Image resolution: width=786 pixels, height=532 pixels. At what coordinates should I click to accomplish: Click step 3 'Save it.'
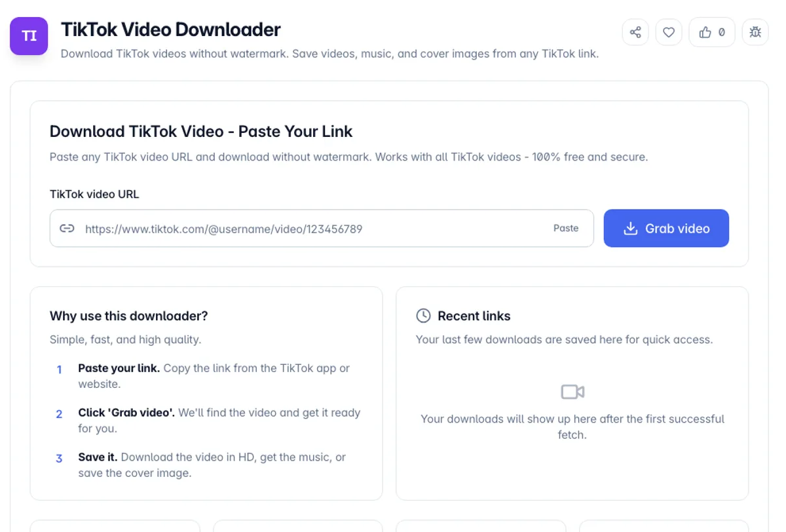pyautogui.click(x=98, y=457)
